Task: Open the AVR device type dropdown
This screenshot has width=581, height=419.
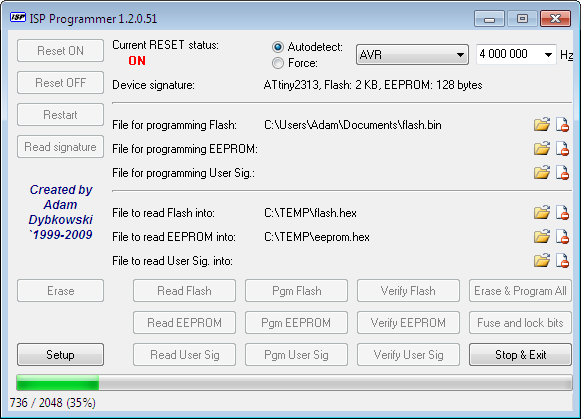Action: pos(412,55)
